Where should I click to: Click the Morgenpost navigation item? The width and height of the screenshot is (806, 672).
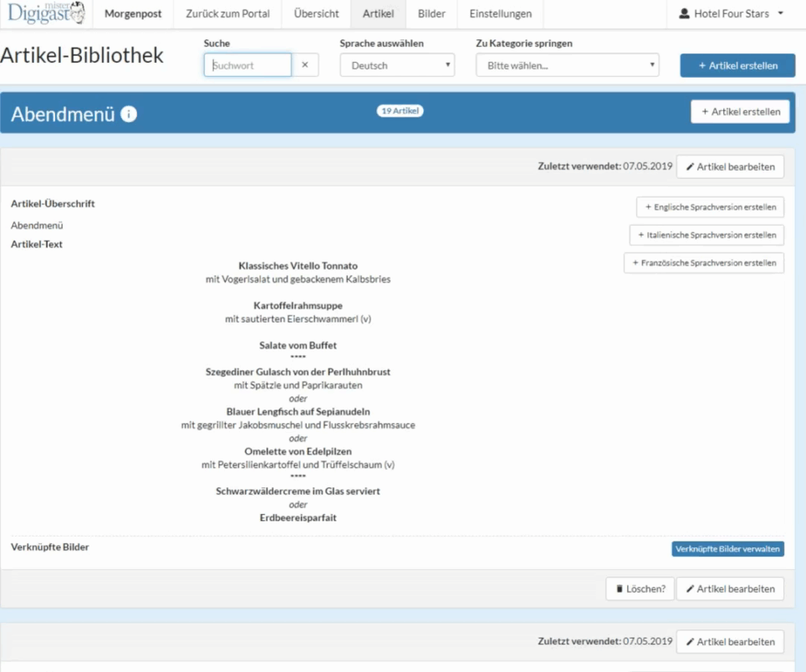132,14
